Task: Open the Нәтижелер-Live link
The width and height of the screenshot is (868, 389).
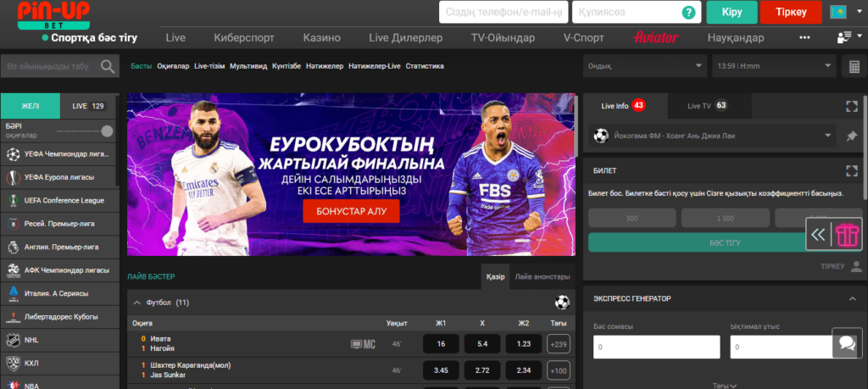Action: click(374, 66)
